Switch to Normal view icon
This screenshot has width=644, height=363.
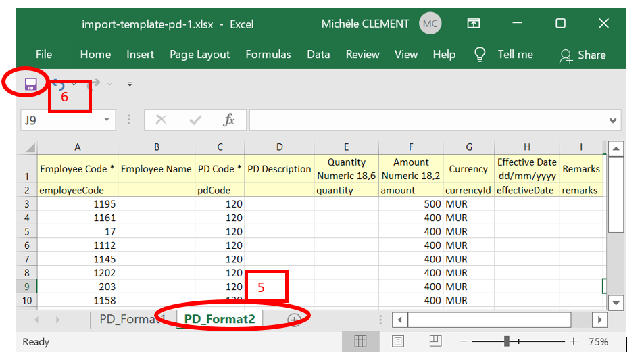tap(360, 341)
